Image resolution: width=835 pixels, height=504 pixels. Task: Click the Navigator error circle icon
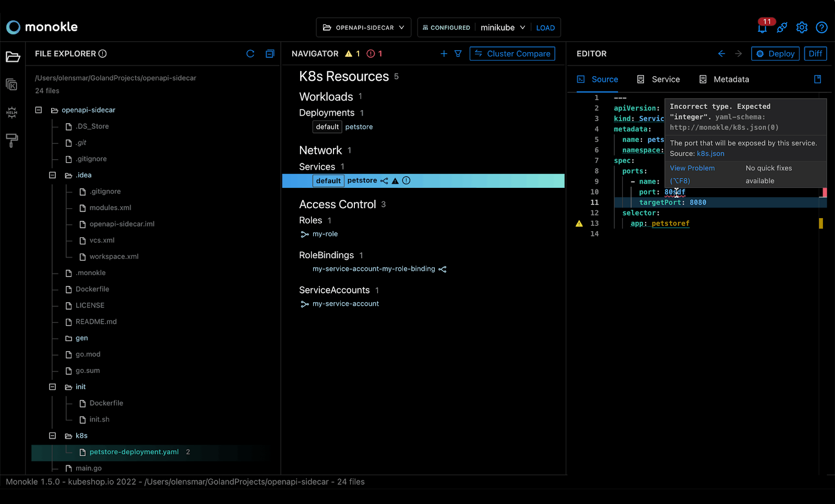coord(371,54)
